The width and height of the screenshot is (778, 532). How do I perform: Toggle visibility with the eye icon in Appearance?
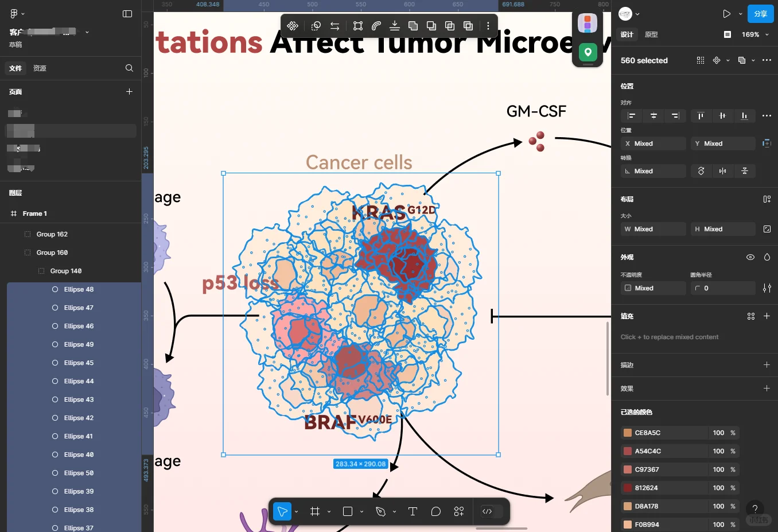pyautogui.click(x=750, y=257)
